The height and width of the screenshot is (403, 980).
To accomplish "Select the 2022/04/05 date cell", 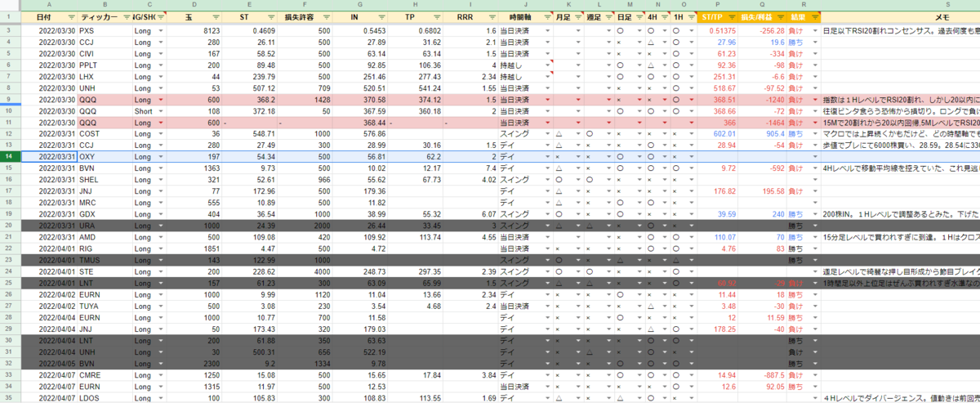I will (48, 362).
